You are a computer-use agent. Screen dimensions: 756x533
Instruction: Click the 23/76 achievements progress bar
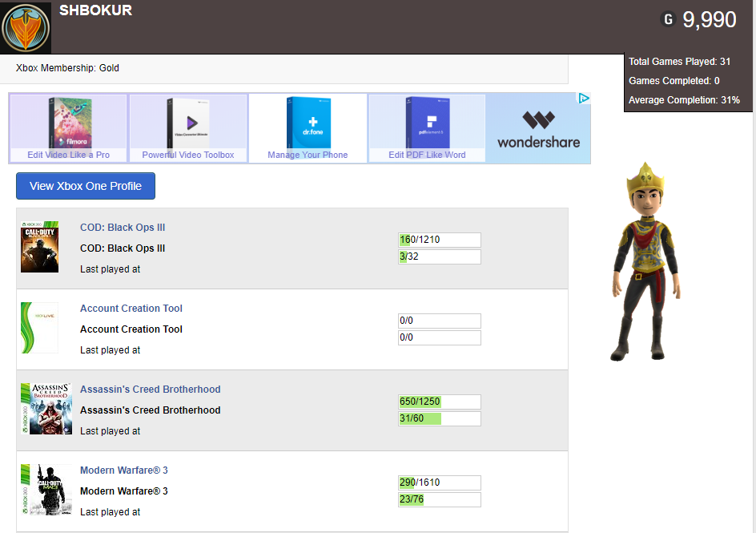(439, 499)
